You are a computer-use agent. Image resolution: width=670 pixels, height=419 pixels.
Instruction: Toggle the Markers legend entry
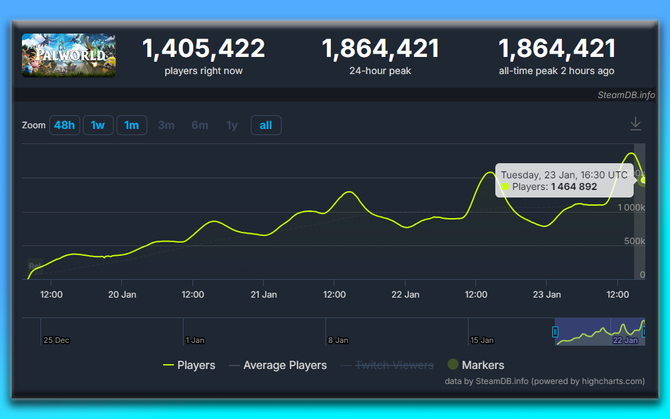click(476, 365)
